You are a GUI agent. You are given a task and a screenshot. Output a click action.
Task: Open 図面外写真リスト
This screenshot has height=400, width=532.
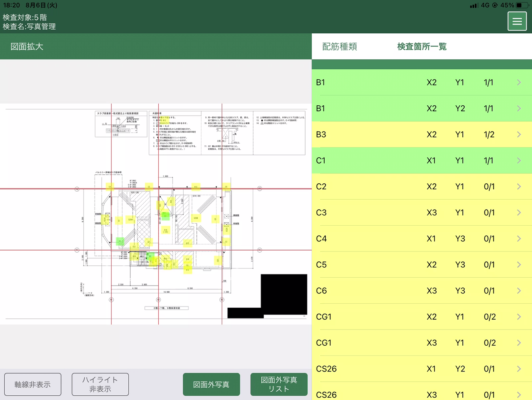[x=279, y=384]
